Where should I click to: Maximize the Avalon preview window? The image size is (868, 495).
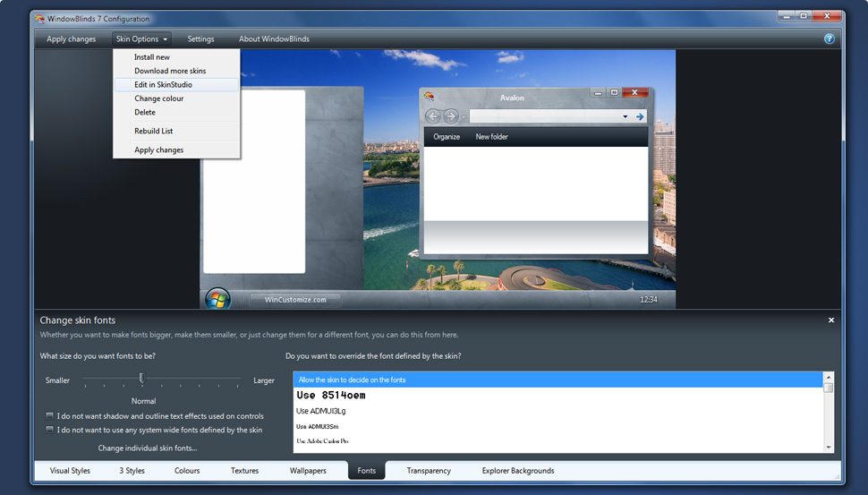point(614,92)
